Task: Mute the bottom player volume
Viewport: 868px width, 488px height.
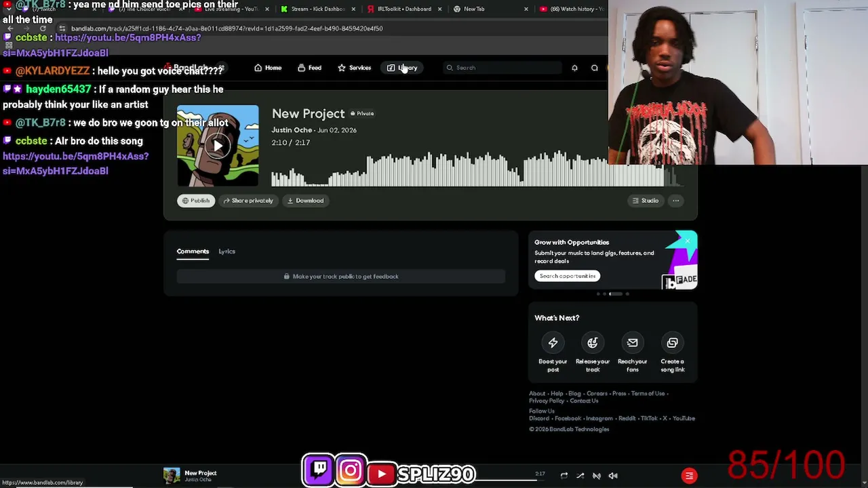Action: pyautogui.click(x=613, y=476)
